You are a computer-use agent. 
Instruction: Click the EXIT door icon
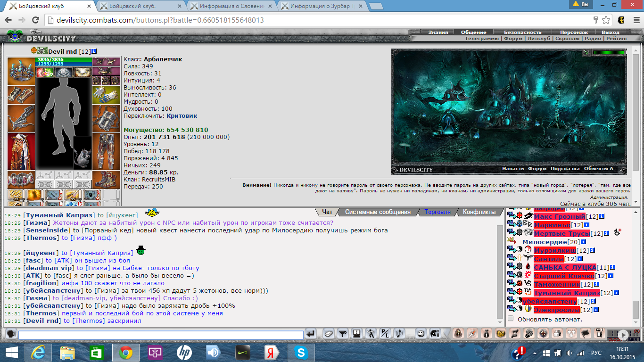[x=599, y=334]
